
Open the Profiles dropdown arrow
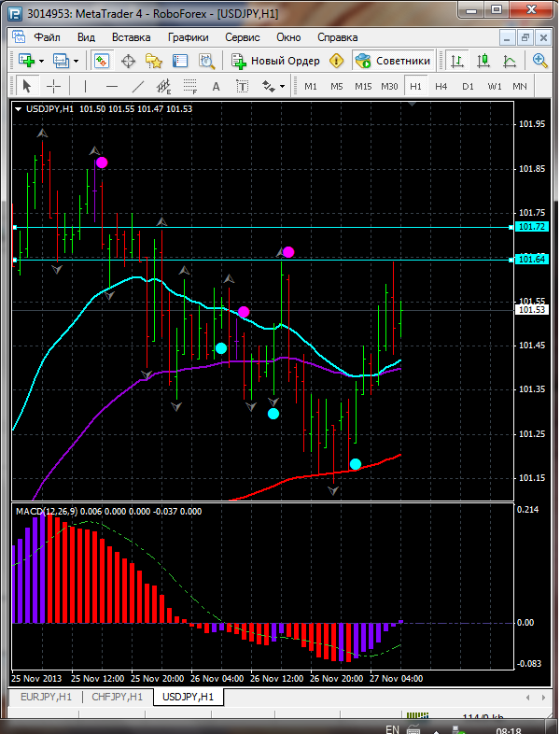[x=76, y=61]
